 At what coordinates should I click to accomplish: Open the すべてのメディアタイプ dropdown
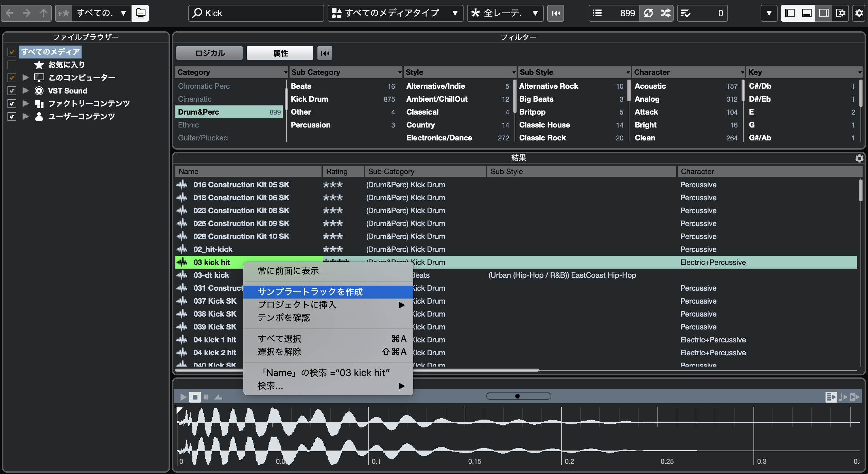tap(395, 13)
